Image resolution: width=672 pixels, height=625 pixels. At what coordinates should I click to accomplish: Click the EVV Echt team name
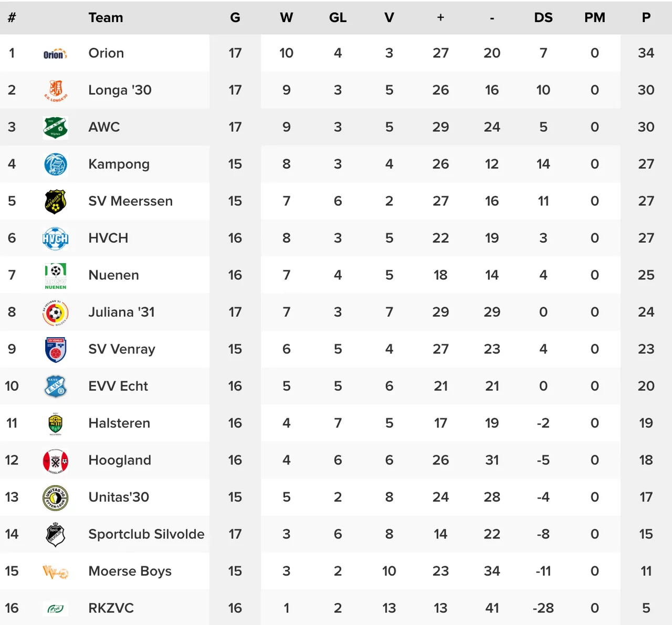[118, 386]
